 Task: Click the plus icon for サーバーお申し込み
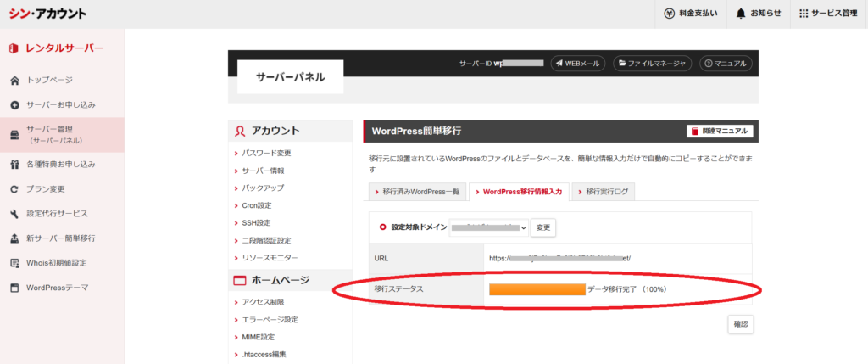(14, 105)
